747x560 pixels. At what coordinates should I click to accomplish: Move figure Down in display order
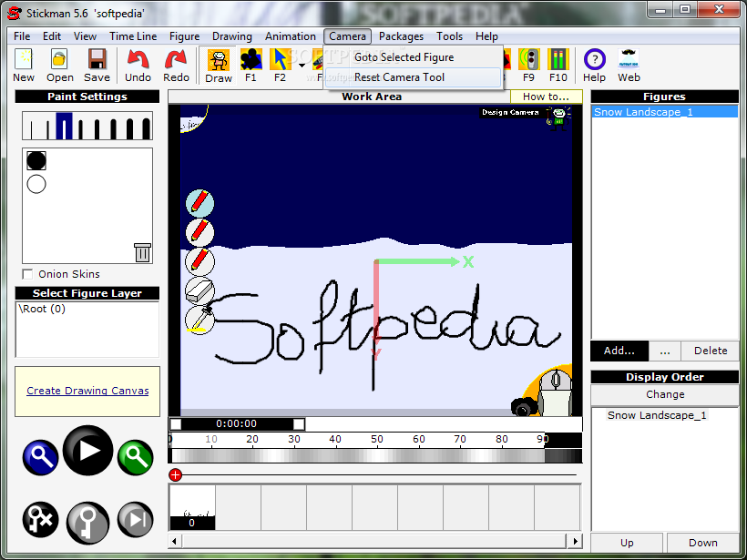pos(702,543)
